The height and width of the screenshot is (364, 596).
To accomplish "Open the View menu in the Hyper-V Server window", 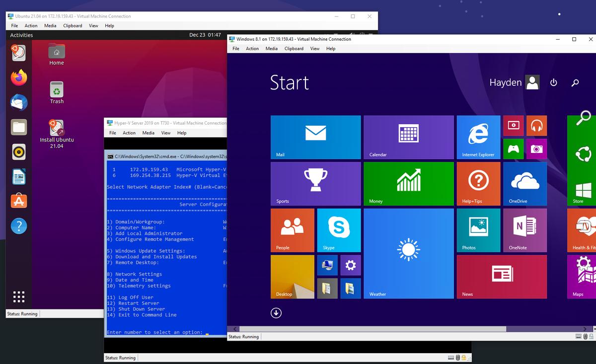I will point(165,133).
